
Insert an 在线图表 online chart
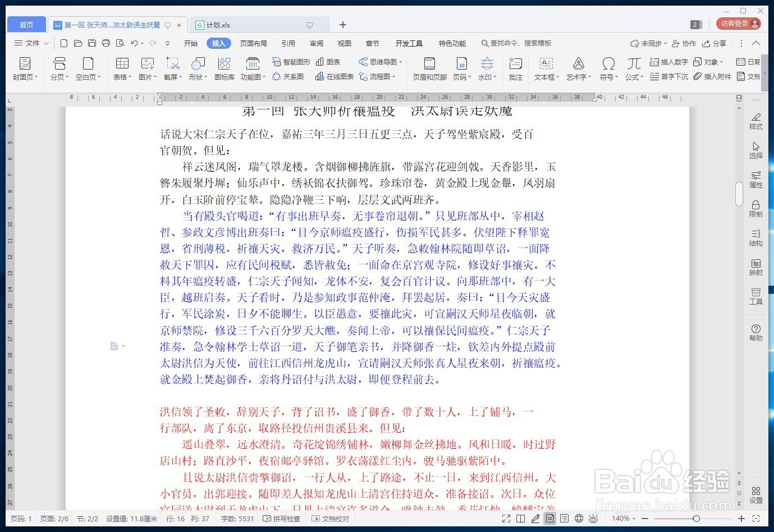click(x=335, y=76)
